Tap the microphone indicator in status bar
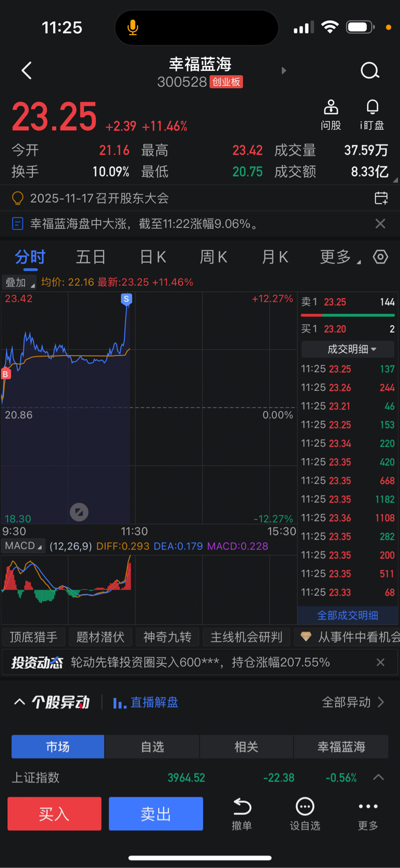 click(133, 27)
